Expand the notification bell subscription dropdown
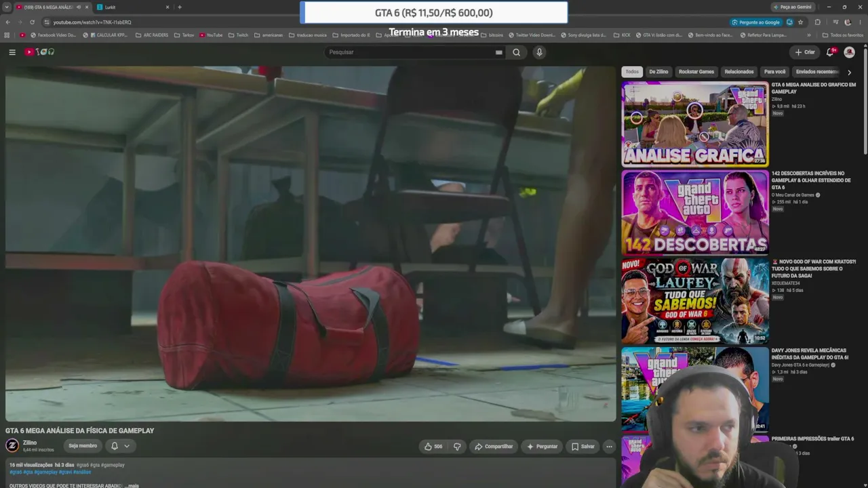 tap(127, 446)
